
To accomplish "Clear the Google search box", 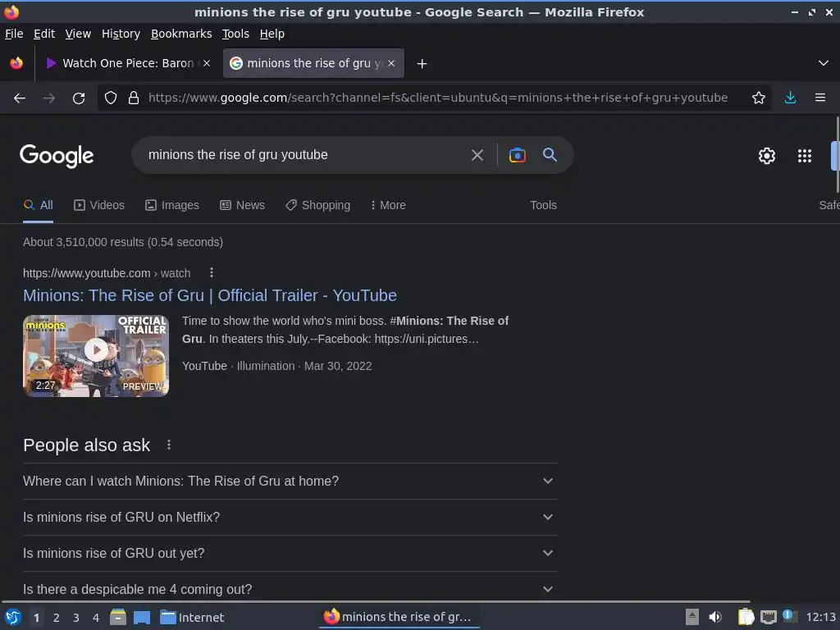I will point(477,155).
